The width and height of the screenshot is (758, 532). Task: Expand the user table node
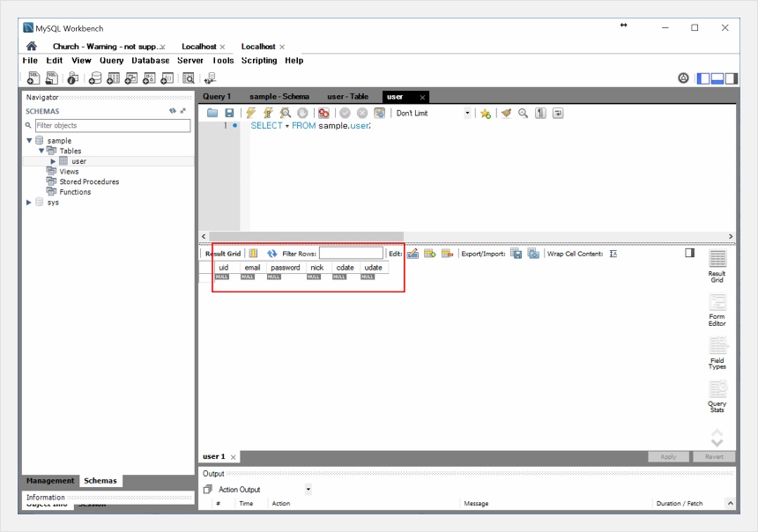pos(53,161)
